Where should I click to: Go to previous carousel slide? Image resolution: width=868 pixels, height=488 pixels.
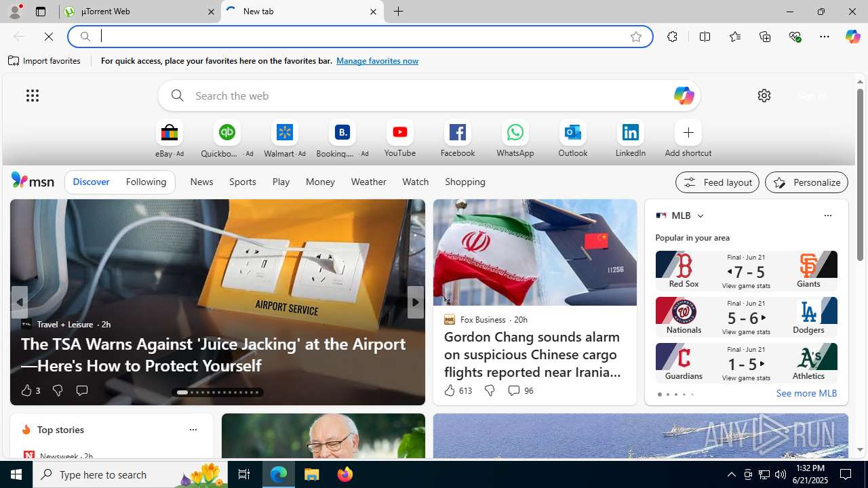coord(20,302)
